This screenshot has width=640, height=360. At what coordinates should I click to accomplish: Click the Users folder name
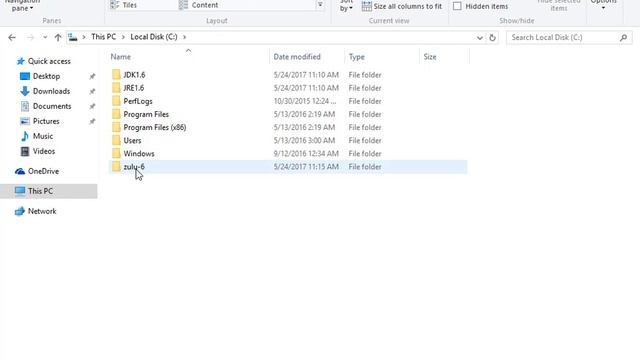(x=132, y=140)
